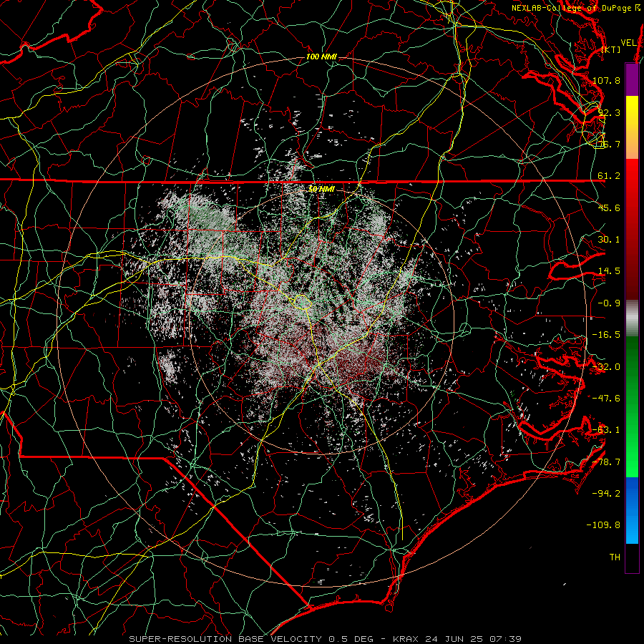Pick the blue segment of the velocity color bar

pyautogui.click(x=632, y=510)
